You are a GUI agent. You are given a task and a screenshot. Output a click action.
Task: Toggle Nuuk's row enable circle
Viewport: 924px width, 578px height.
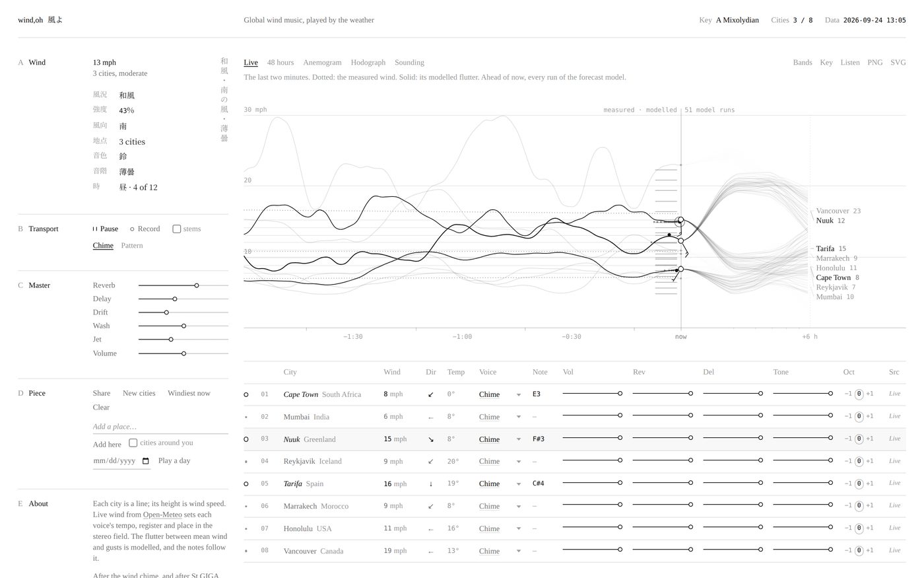coord(246,439)
